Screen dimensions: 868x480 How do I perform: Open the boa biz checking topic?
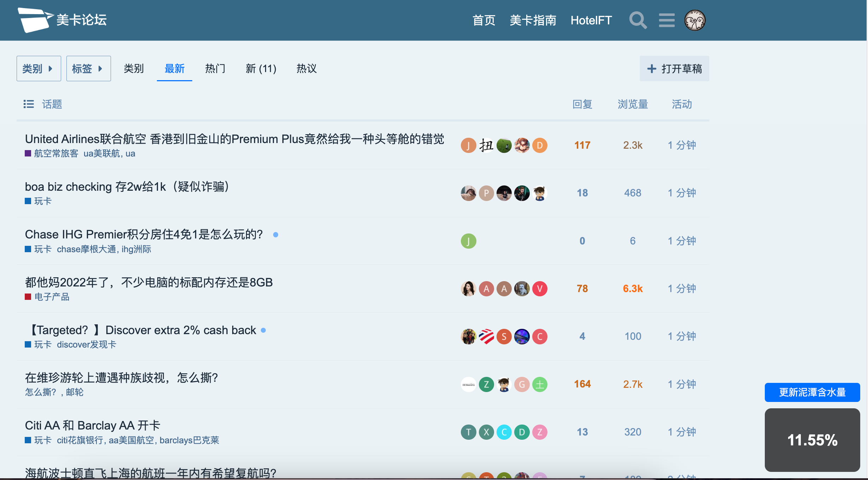pyautogui.click(x=127, y=186)
